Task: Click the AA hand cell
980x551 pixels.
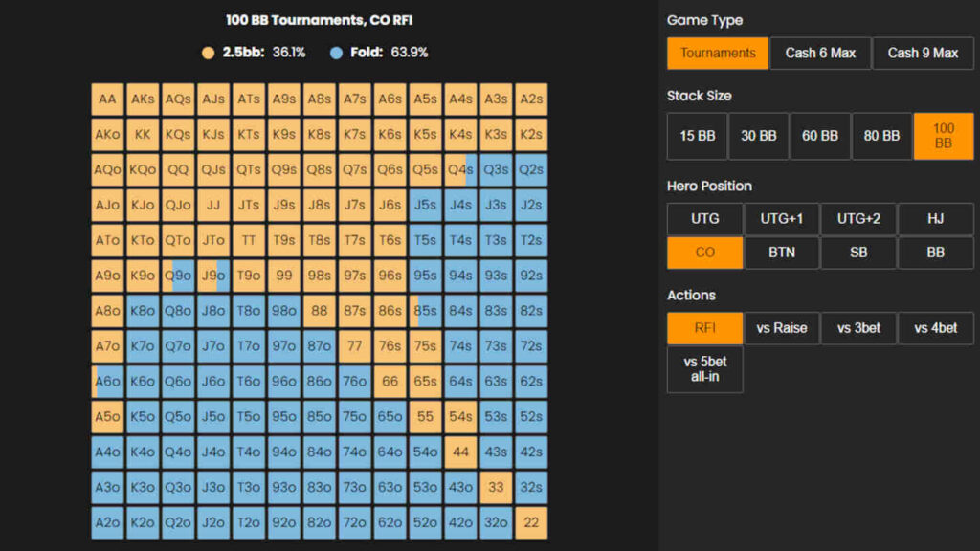Action: (107, 99)
